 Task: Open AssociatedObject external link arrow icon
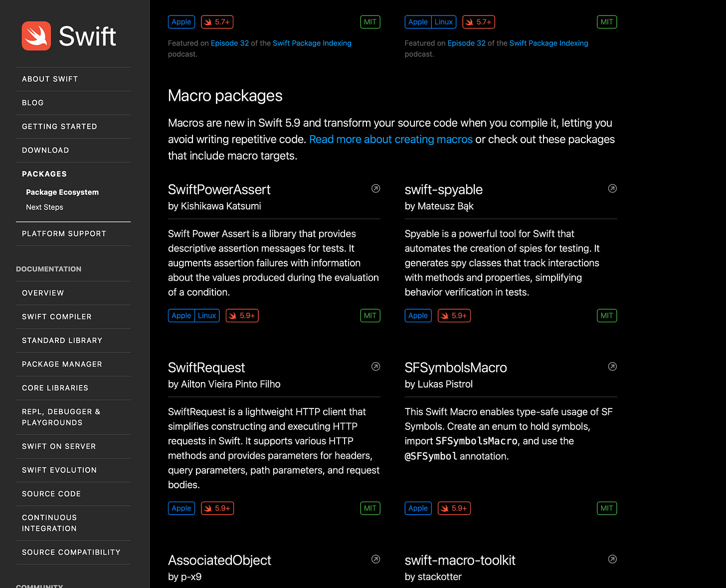click(376, 559)
